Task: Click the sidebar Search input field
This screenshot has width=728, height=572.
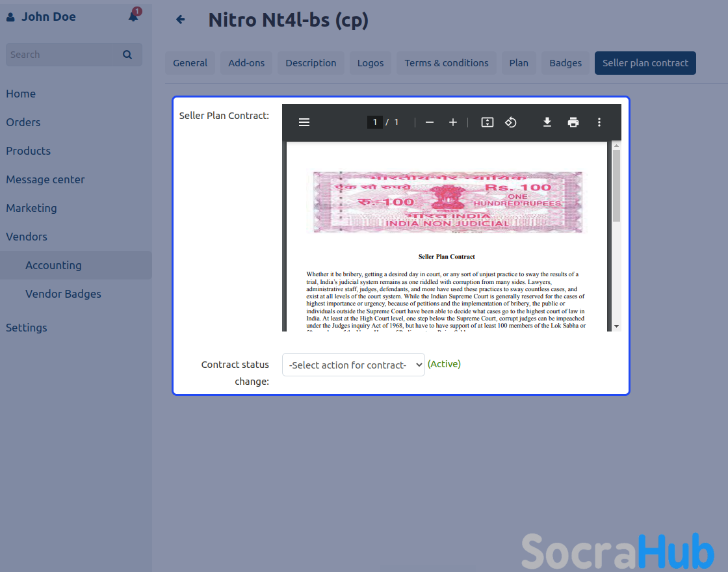Action: coord(74,55)
